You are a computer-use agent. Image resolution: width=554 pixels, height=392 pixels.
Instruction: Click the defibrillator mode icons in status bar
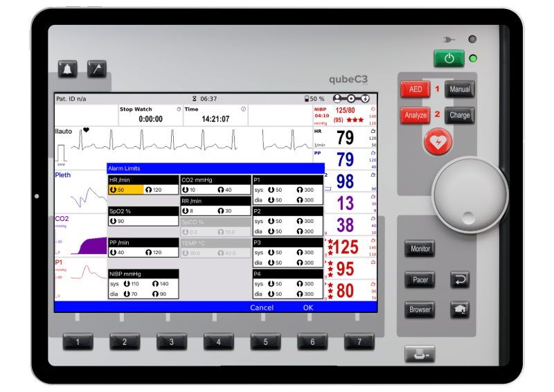tap(351, 99)
